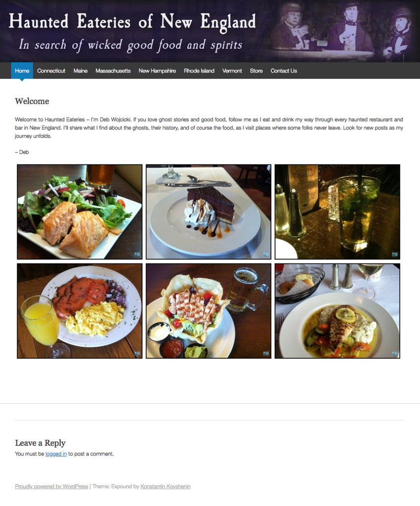
Task: Open the Store page
Action: pyautogui.click(x=256, y=71)
